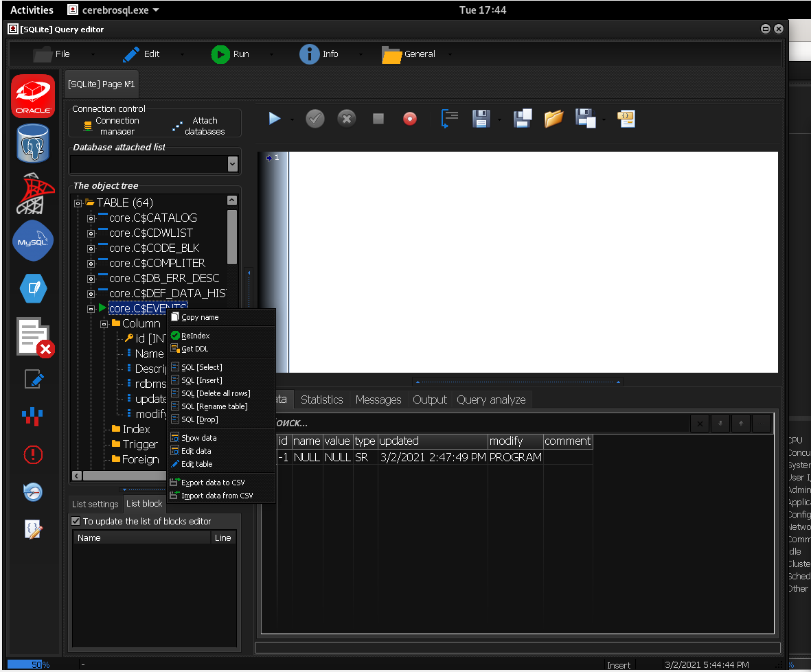Click the red Record macro icon

click(x=410, y=118)
